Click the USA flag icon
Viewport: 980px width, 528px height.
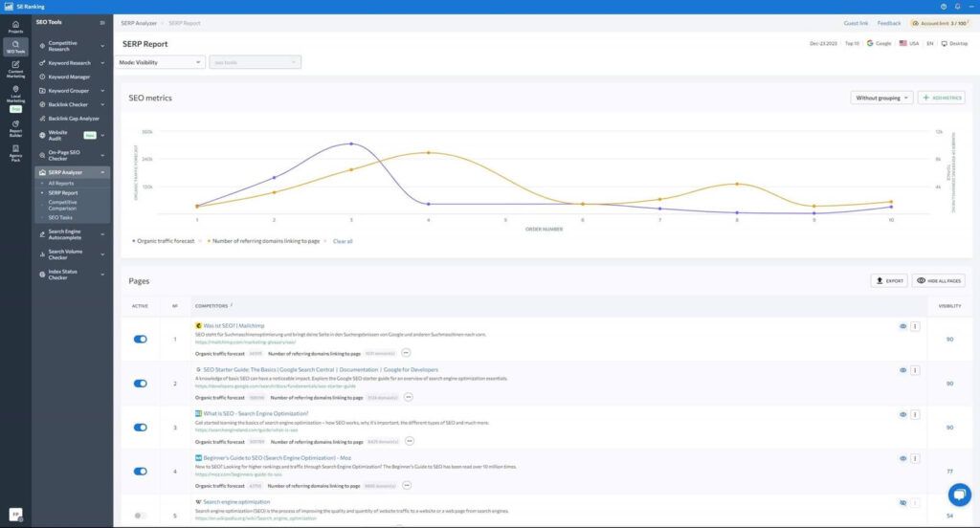[903, 43]
